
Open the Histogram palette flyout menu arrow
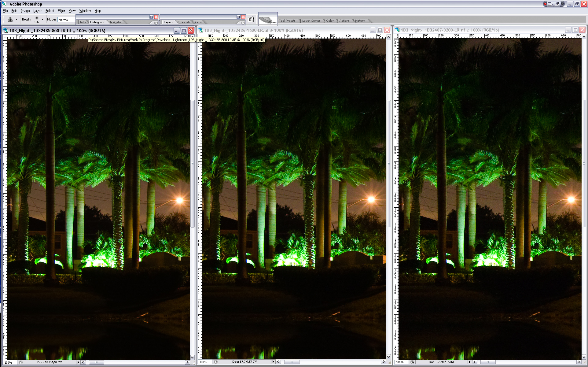click(156, 23)
